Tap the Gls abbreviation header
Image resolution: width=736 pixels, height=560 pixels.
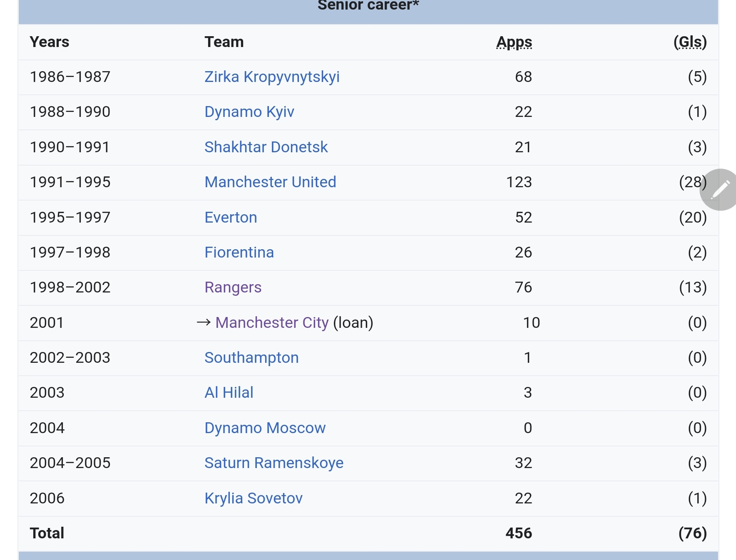tap(690, 42)
